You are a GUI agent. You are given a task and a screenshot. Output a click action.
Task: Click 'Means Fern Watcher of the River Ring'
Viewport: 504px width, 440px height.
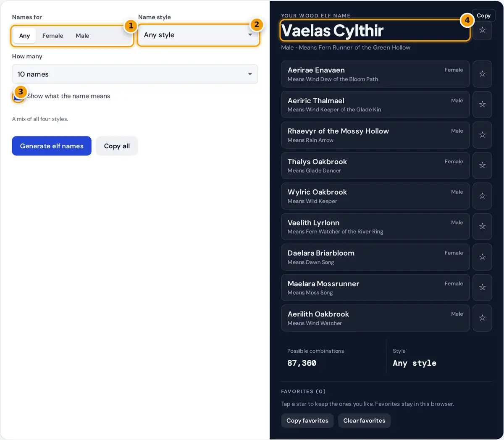pos(335,232)
